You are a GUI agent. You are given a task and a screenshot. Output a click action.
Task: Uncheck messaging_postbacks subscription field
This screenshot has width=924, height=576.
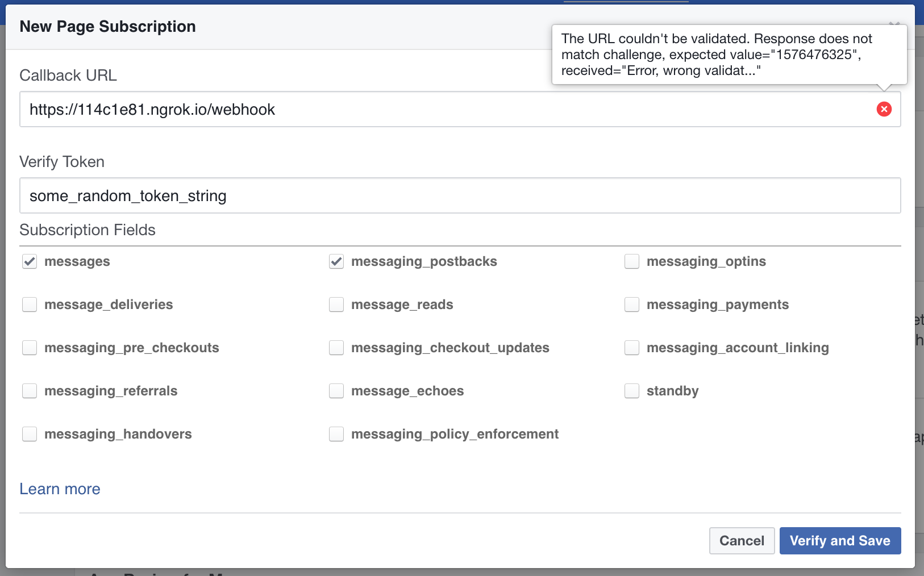pos(336,261)
